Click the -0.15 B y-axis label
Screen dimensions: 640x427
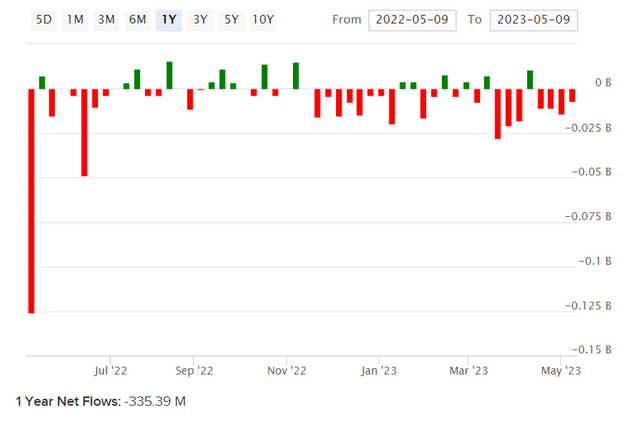pyautogui.click(x=591, y=350)
